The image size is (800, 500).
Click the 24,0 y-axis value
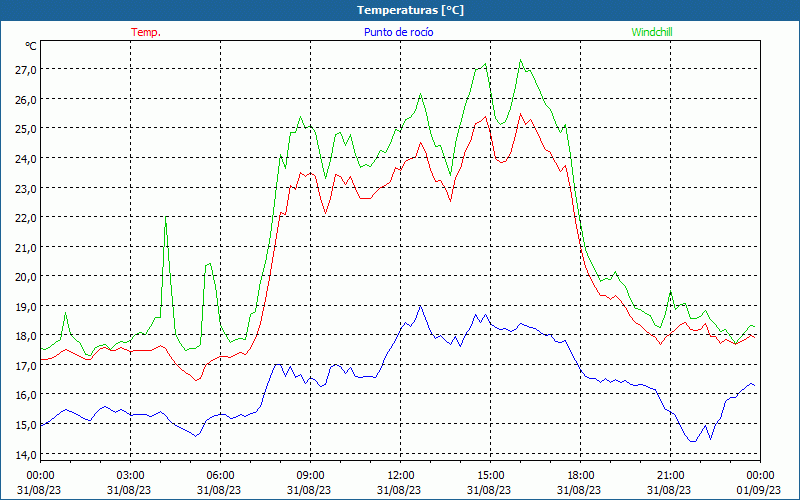(26, 159)
